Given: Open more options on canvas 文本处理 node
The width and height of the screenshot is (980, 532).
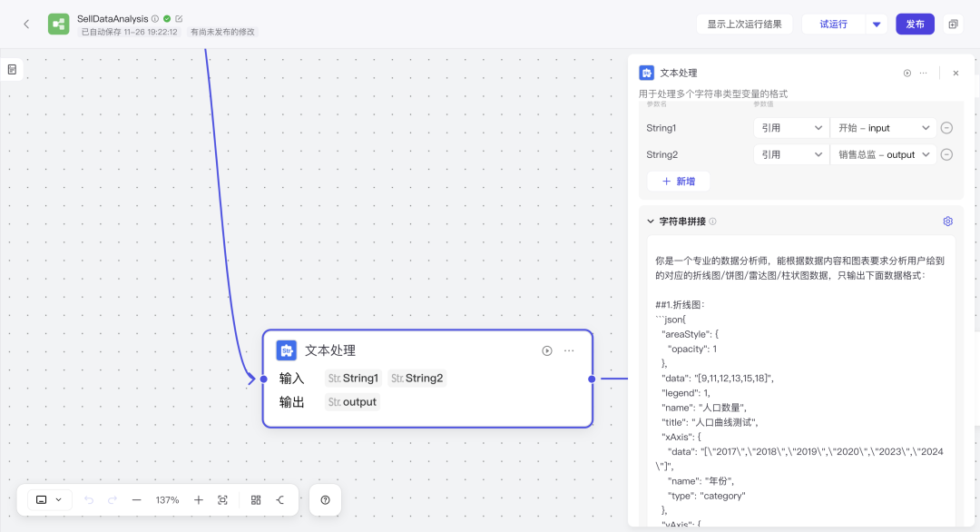Looking at the screenshot, I should [569, 350].
